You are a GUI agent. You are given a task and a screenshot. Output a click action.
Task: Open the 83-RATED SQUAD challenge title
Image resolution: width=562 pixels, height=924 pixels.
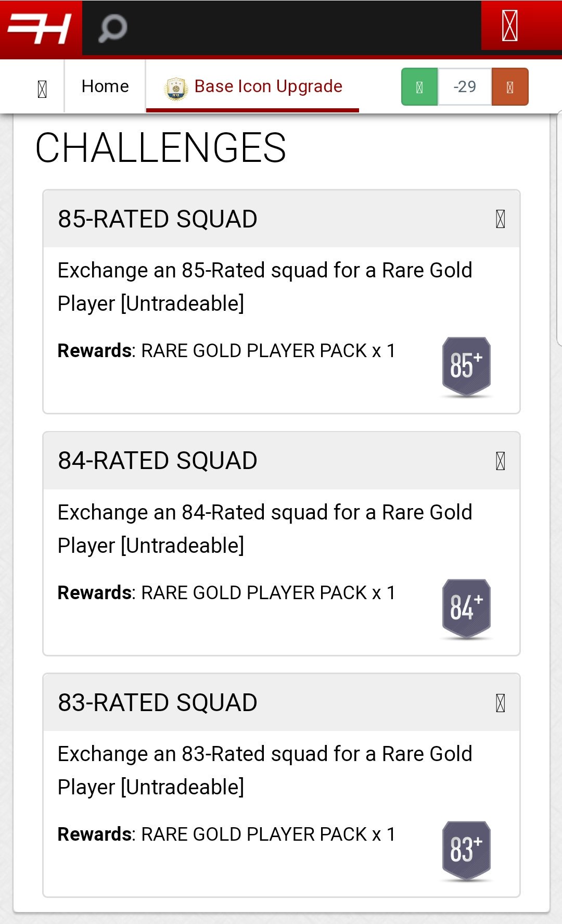[158, 703]
